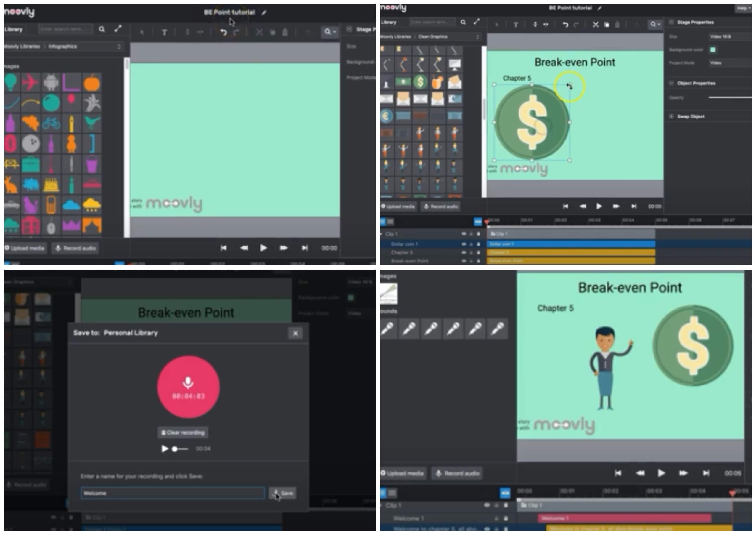Pick the orange rabbit infographic image
The height and width of the screenshot is (535, 756).
11,185
